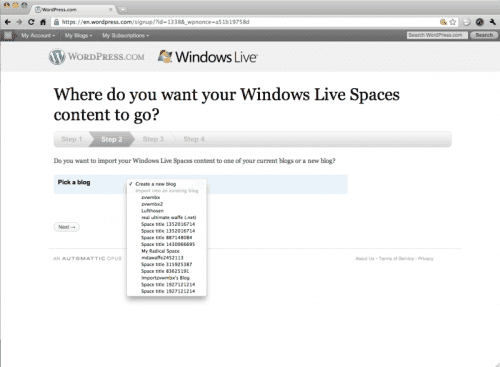The height and width of the screenshot is (367, 500).
Task: Choose 'Space title 887148084' option
Action: pyautogui.click(x=166, y=238)
